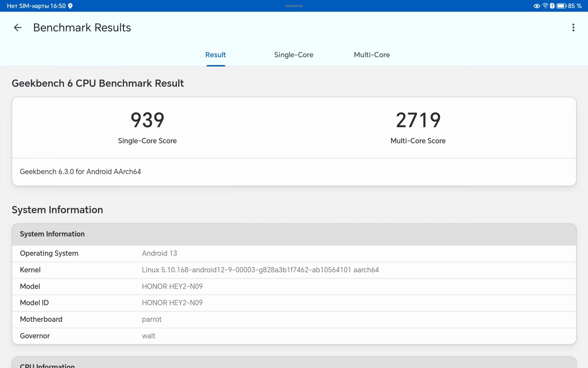Image resolution: width=588 pixels, height=368 pixels.
Task: Switch to the Single-Core tab
Action: [293, 55]
